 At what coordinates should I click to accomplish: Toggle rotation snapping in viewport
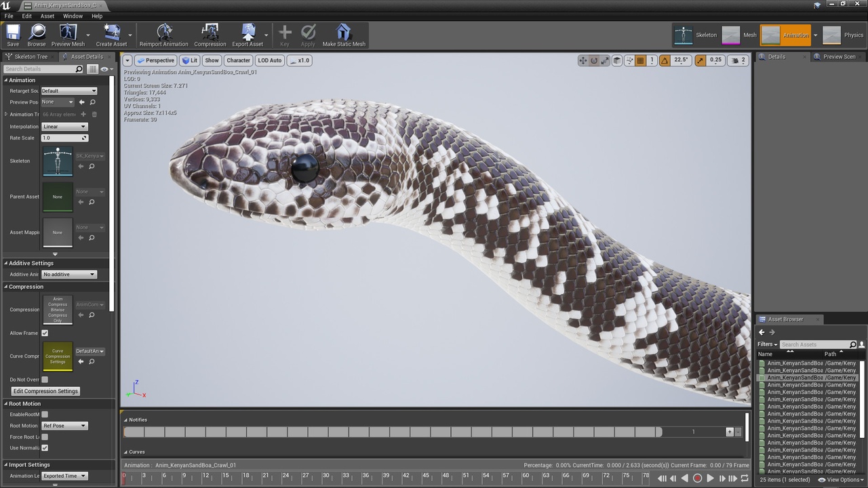coord(665,60)
